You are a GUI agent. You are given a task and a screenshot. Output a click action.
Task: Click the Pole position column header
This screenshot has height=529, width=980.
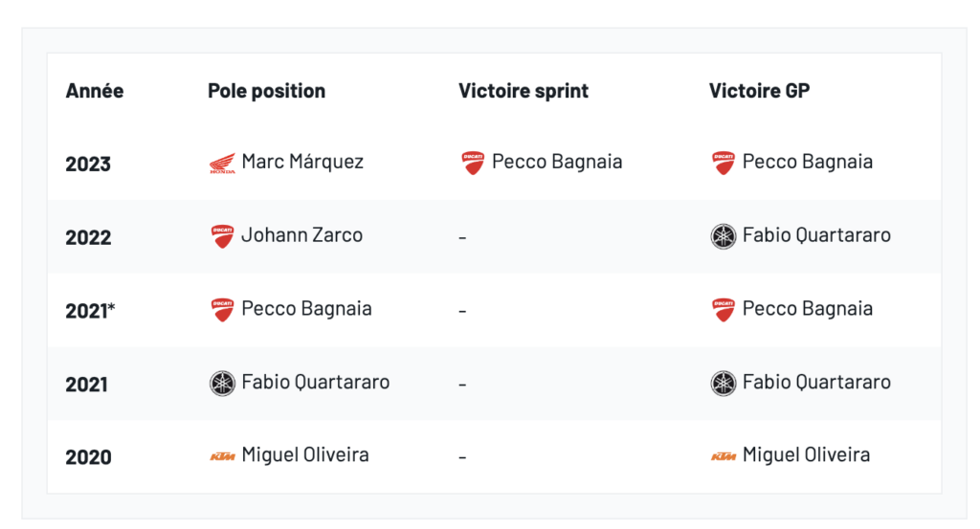point(266,91)
